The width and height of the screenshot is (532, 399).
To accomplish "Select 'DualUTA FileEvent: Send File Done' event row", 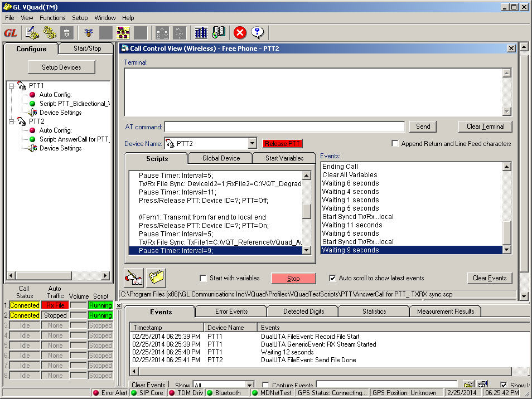I will [x=308, y=359].
